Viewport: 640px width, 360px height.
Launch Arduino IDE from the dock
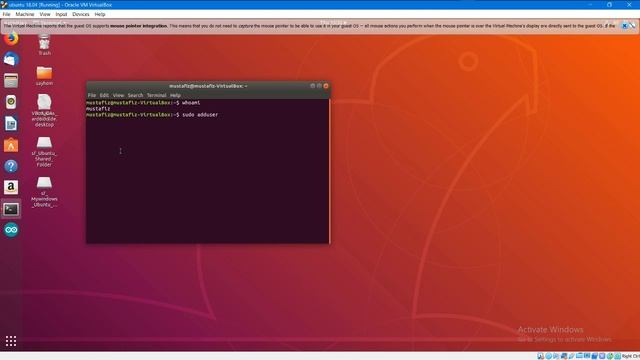pyautogui.click(x=11, y=230)
